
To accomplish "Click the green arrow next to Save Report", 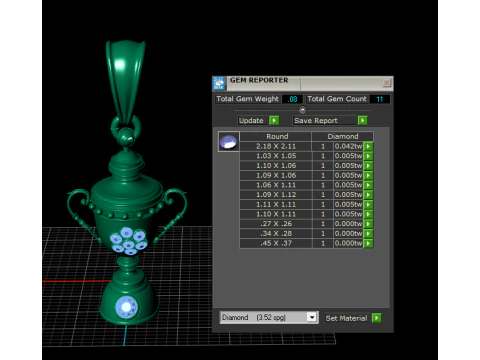I will [x=363, y=120].
